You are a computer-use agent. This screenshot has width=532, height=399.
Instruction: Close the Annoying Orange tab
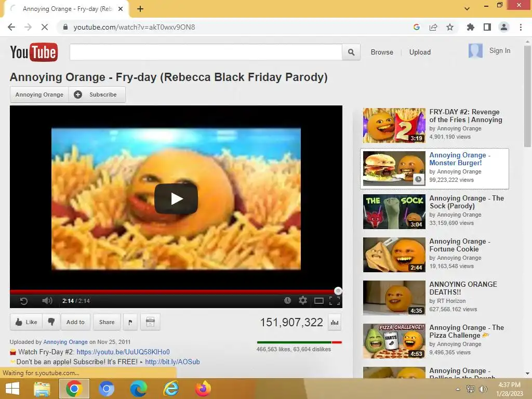(121, 9)
